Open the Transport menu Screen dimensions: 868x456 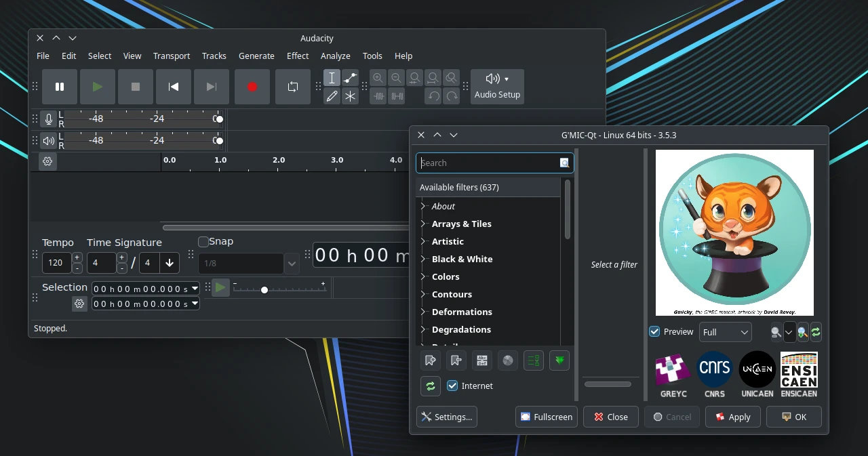[172, 56]
